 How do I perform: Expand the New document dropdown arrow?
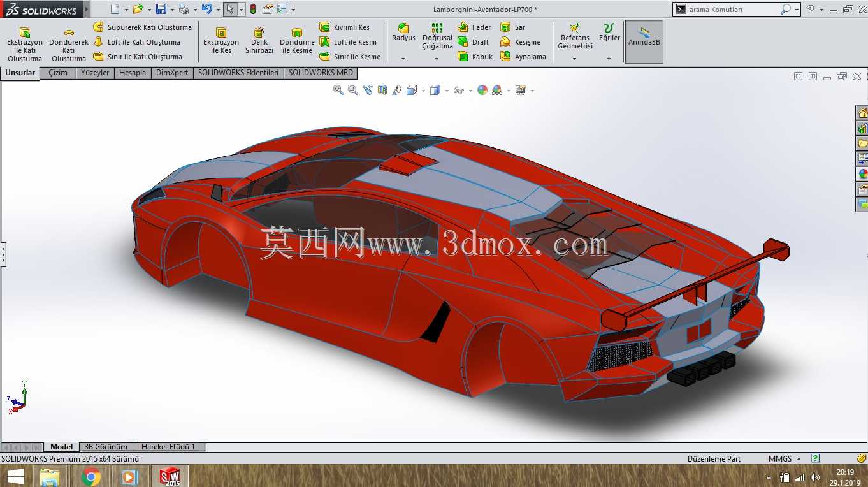coord(126,10)
